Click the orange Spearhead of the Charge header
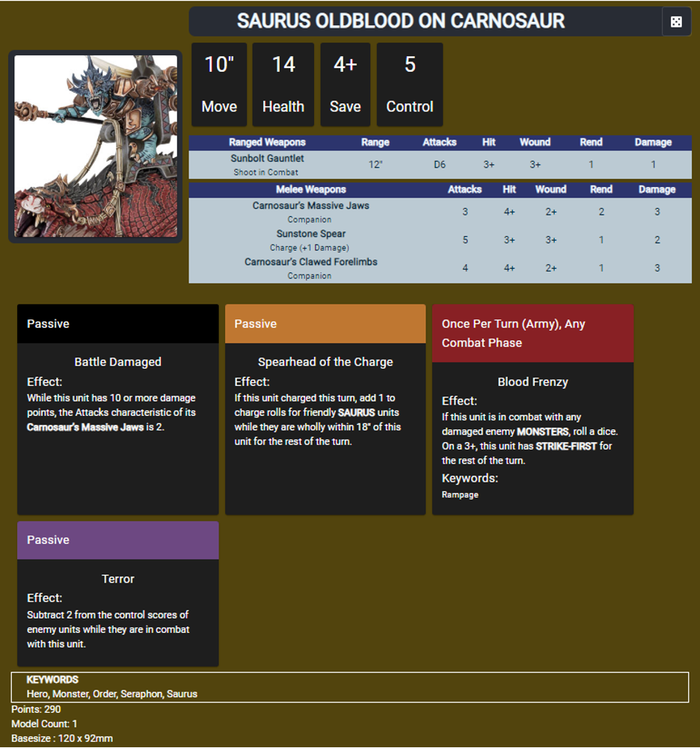 (x=325, y=324)
